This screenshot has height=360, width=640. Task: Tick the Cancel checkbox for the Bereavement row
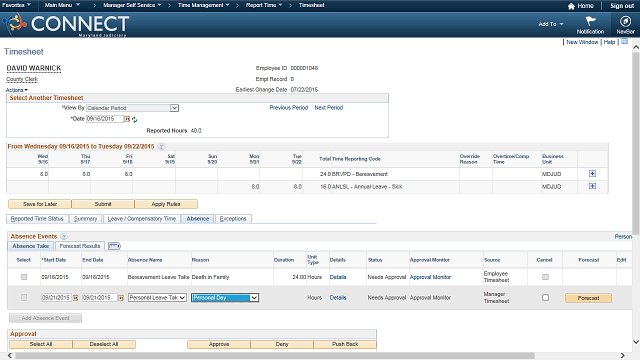coord(545,277)
